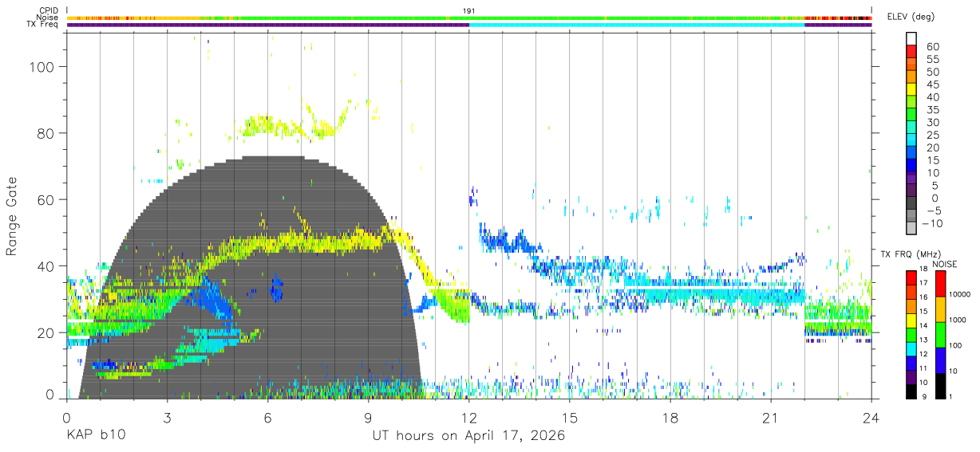Select the white top cell of ELEV colorbar
Screen dimensions: 980x452
912,38
